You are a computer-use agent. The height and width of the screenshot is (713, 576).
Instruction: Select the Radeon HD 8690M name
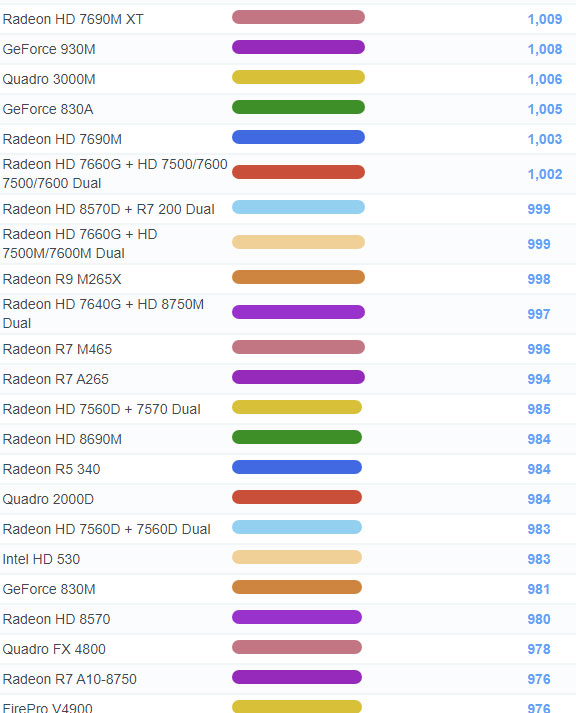pyautogui.click(x=62, y=439)
